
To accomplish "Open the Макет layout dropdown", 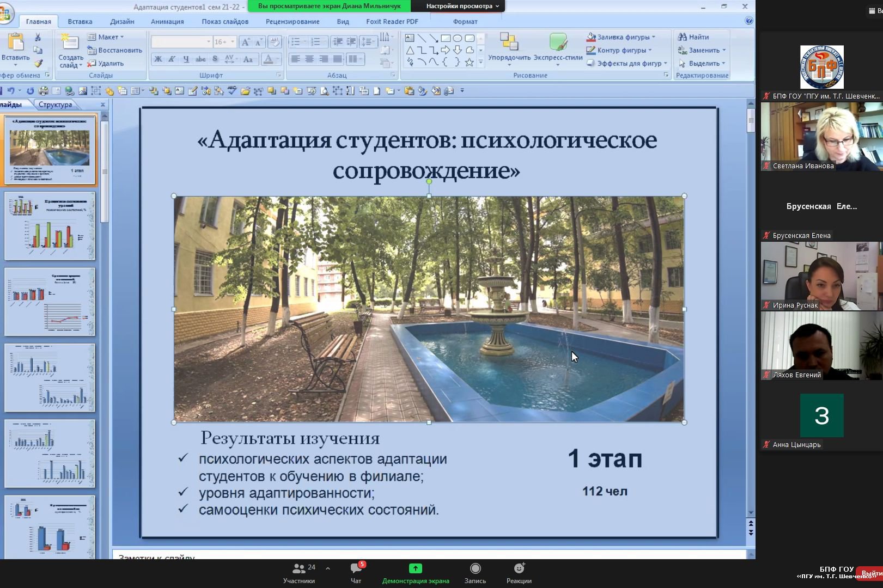I will [x=106, y=37].
